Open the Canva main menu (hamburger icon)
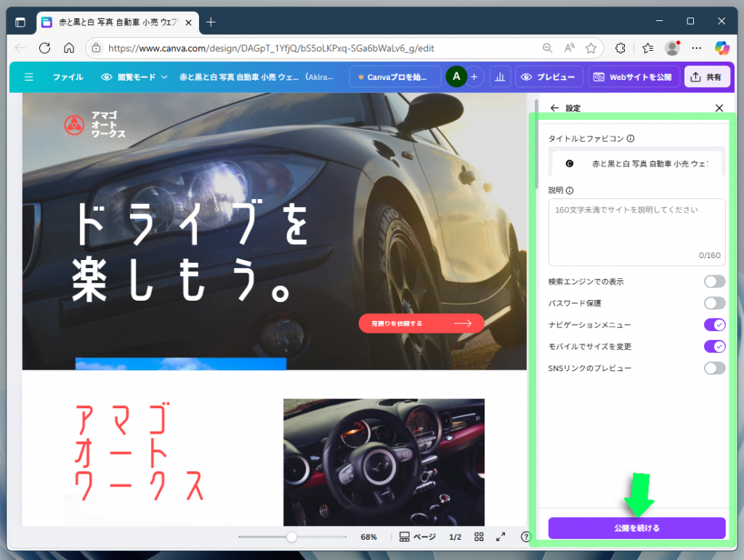744x560 pixels. pos(28,76)
